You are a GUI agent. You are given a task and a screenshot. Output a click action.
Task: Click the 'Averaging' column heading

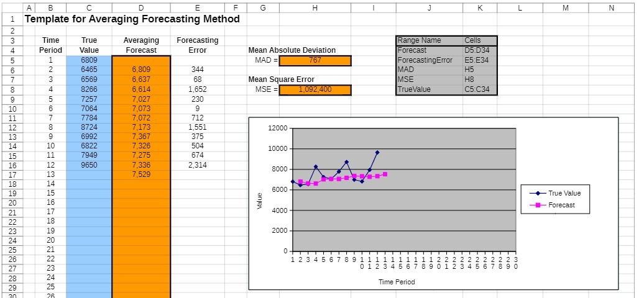(141, 40)
